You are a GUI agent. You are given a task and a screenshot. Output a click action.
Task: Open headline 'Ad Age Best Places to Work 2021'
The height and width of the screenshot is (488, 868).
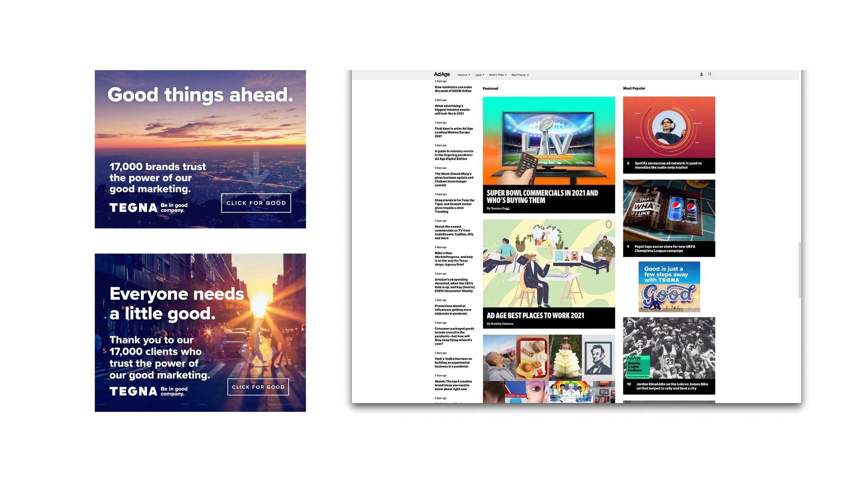535,315
